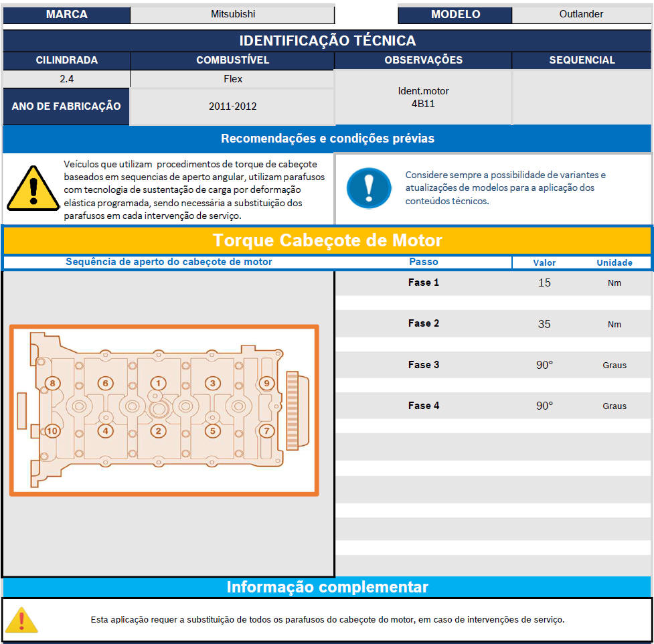Select the Flex fuel value cell
Viewport: 654px width, 644px height.
[232, 79]
